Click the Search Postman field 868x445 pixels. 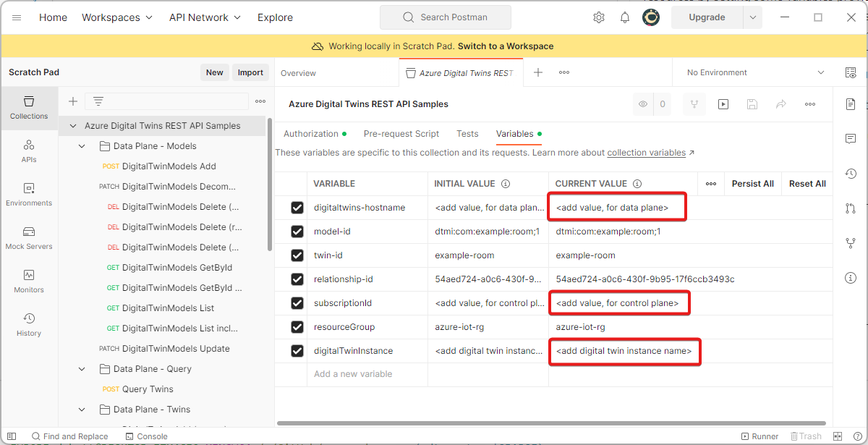pyautogui.click(x=446, y=17)
